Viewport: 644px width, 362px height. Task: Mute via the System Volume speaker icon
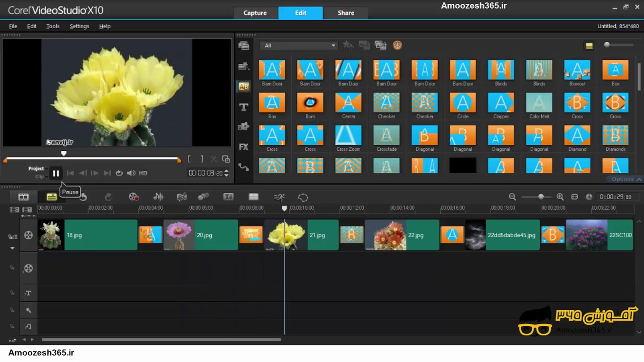(x=131, y=173)
